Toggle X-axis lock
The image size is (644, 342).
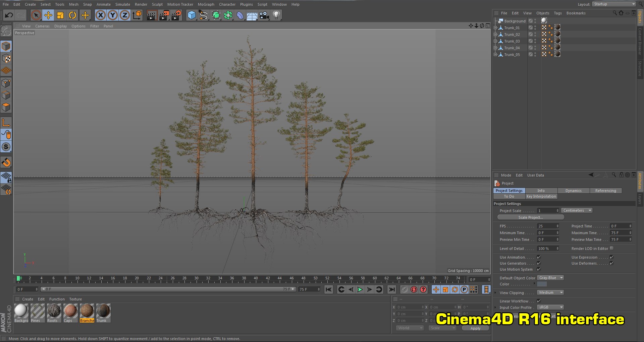[101, 15]
